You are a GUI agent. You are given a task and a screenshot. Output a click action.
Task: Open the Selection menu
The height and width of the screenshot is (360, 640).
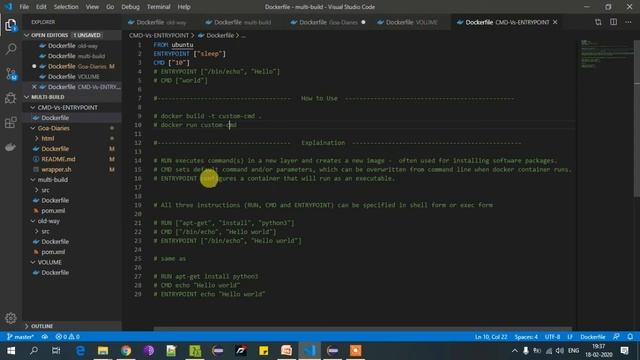coord(66,7)
